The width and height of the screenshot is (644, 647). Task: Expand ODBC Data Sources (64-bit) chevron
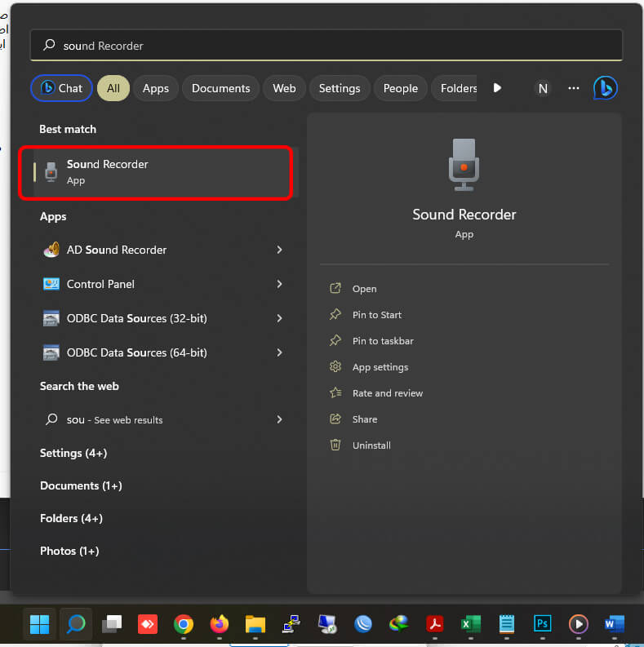(279, 352)
